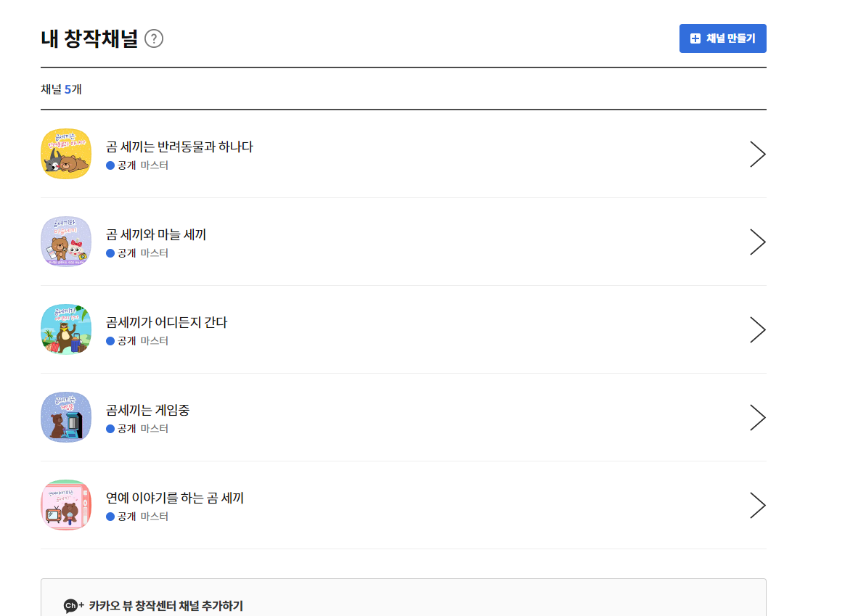This screenshot has width=845, height=616.
Task: Select the title 곰세끼가 어디든지 간다
Action: click(166, 322)
